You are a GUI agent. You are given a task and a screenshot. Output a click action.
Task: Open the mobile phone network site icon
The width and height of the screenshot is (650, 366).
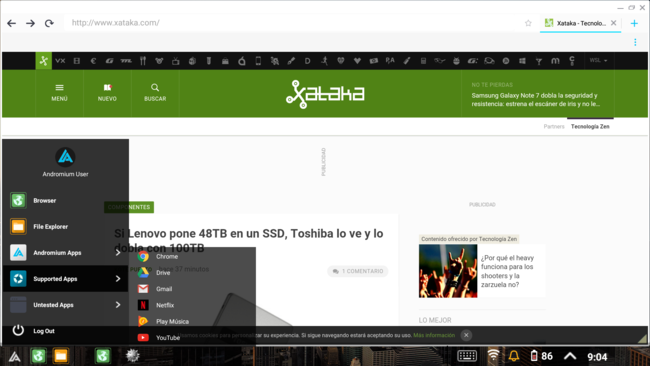pyautogui.click(x=258, y=61)
